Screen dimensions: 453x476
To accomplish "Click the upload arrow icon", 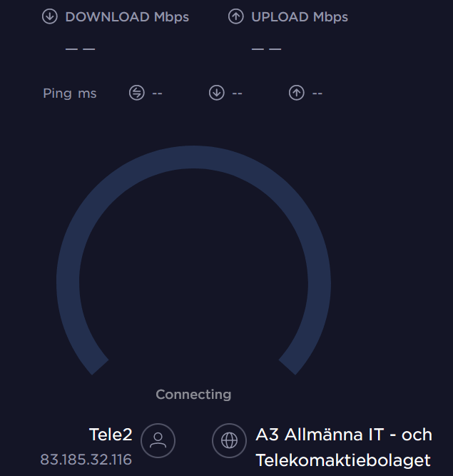I will pyautogui.click(x=235, y=16).
